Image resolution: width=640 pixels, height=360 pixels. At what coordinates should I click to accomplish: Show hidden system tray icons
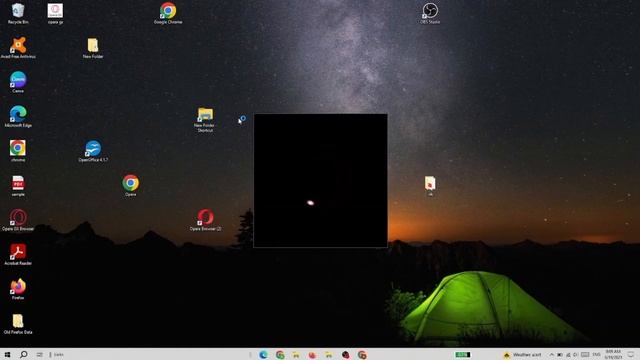[x=551, y=355]
